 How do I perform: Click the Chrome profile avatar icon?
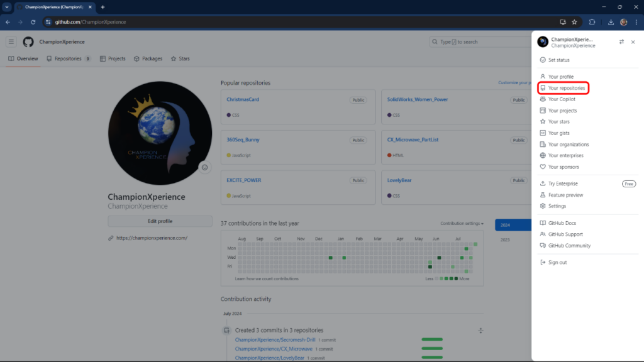tap(623, 22)
